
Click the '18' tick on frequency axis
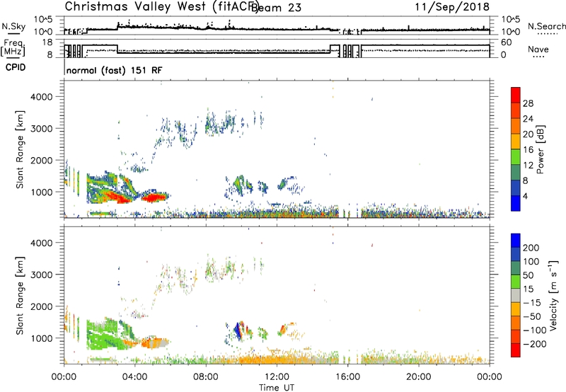(x=48, y=42)
